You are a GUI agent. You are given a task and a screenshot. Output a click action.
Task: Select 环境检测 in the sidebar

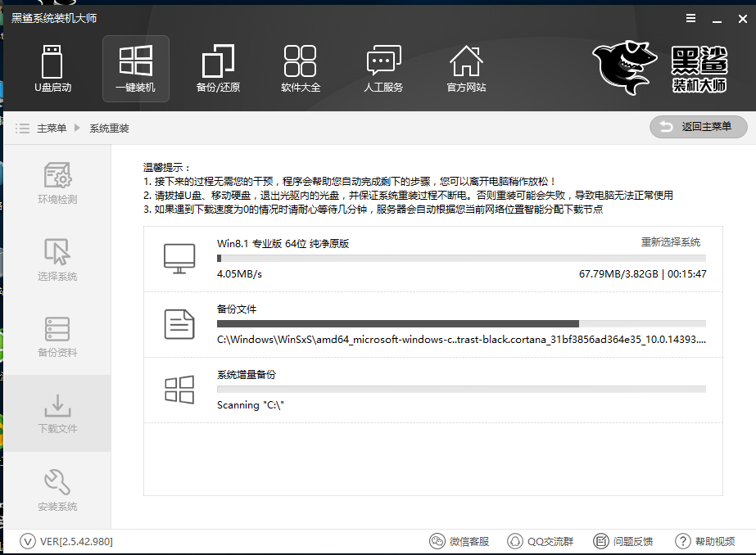coord(57,182)
